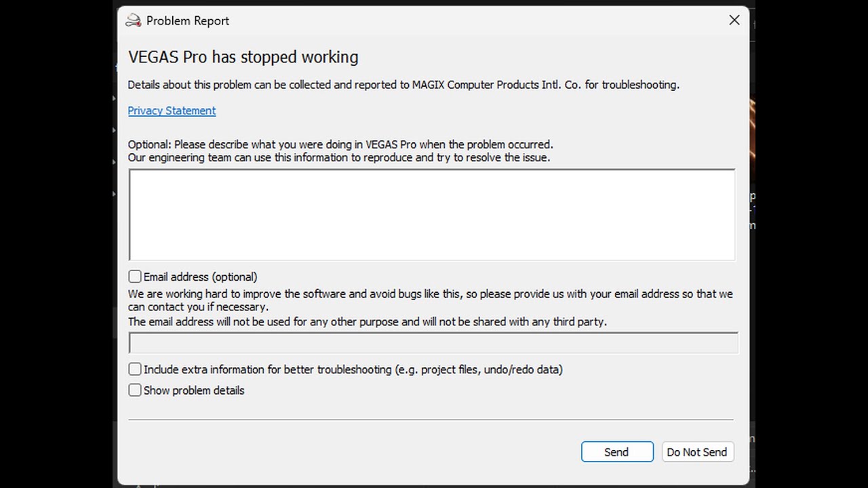Click the 'Details about this problem' sentence
Screen dimensions: 868x488
click(x=403, y=85)
